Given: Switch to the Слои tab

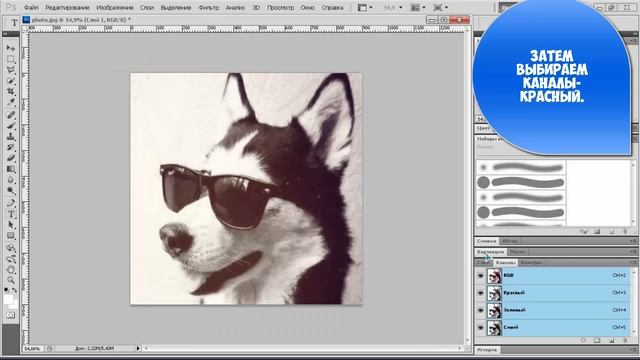Looking at the screenshot, I should [484, 262].
